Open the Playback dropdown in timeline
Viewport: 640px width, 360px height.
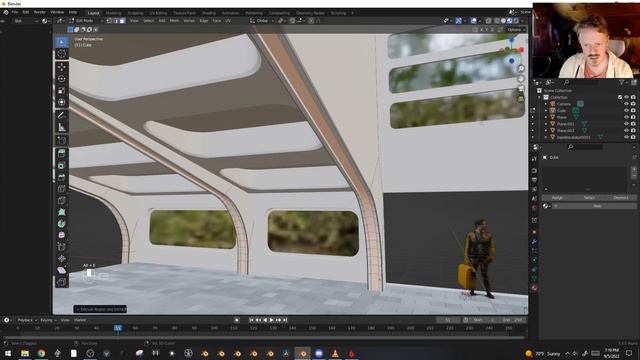tap(27, 320)
